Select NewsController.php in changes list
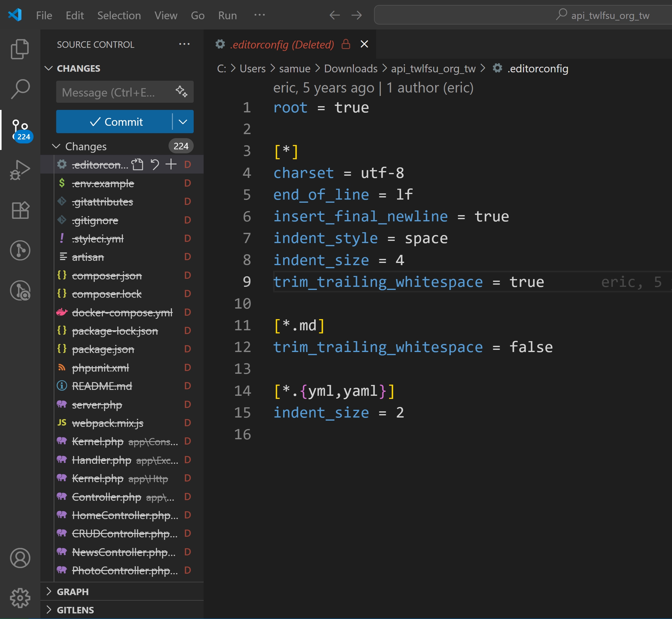 pyautogui.click(x=122, y=552)
